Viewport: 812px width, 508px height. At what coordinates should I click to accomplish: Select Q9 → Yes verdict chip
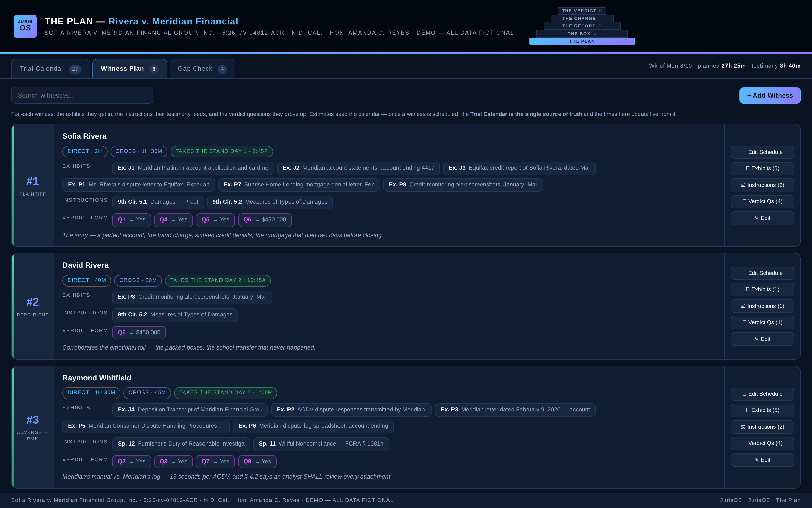pyautogui.click(x=257, y=462)
